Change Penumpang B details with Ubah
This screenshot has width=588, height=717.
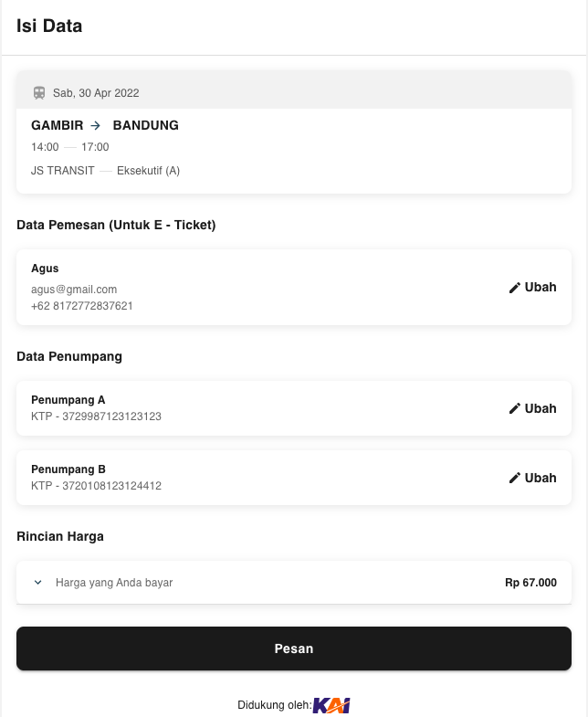[532, 478]
